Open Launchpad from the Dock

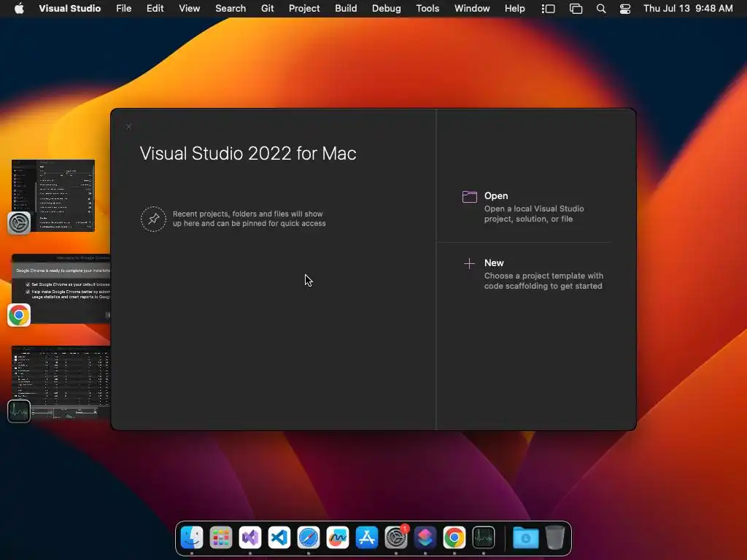point(221,537)
